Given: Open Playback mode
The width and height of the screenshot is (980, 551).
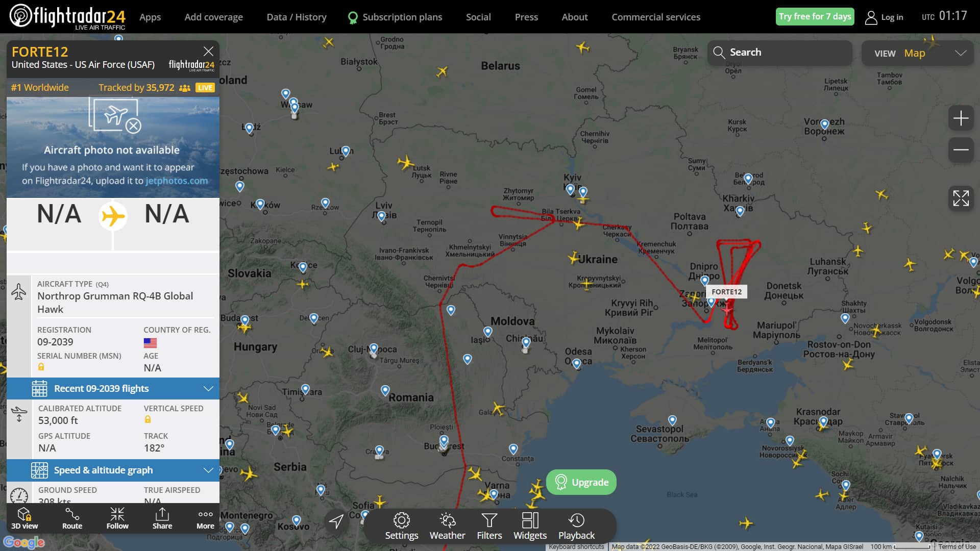Looking at the screenshot, I should point(576,527).
